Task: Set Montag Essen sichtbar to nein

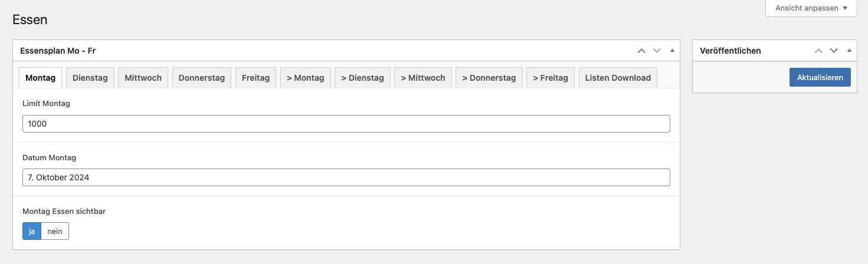Action: pos(55,231)
